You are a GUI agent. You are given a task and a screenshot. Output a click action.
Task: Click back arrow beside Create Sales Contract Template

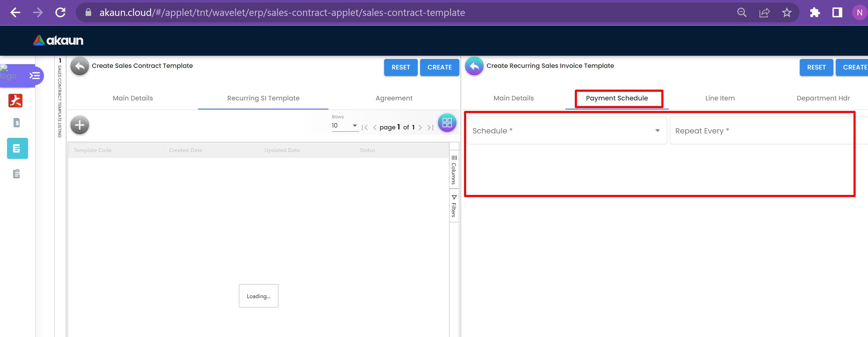[79, 66]
